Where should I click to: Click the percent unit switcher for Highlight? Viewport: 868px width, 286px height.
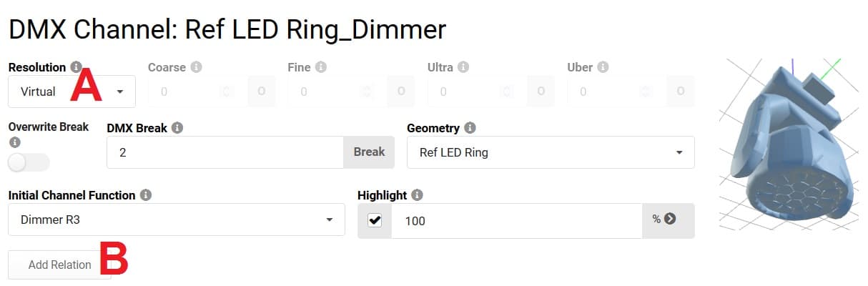[668, 220]
